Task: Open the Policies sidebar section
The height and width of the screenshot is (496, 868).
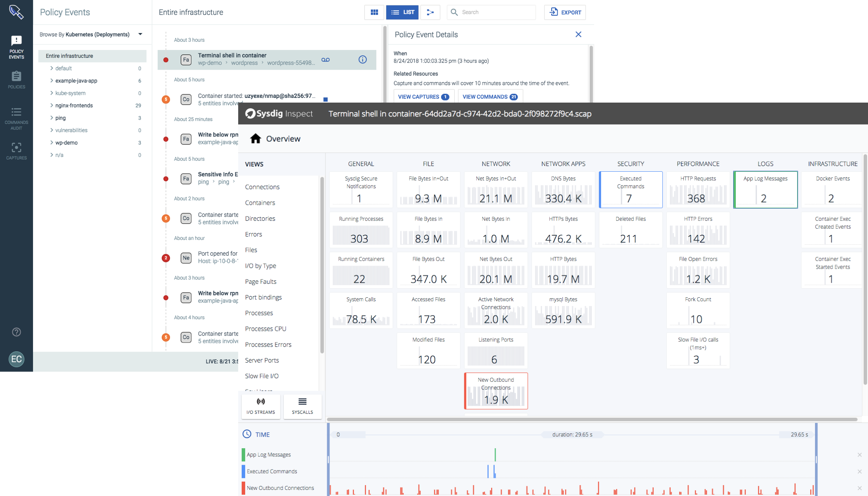Action: (17, 80)
